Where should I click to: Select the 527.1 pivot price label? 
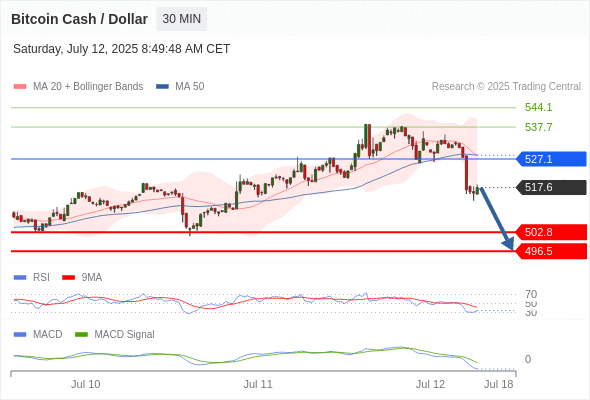tap(551, 159)
